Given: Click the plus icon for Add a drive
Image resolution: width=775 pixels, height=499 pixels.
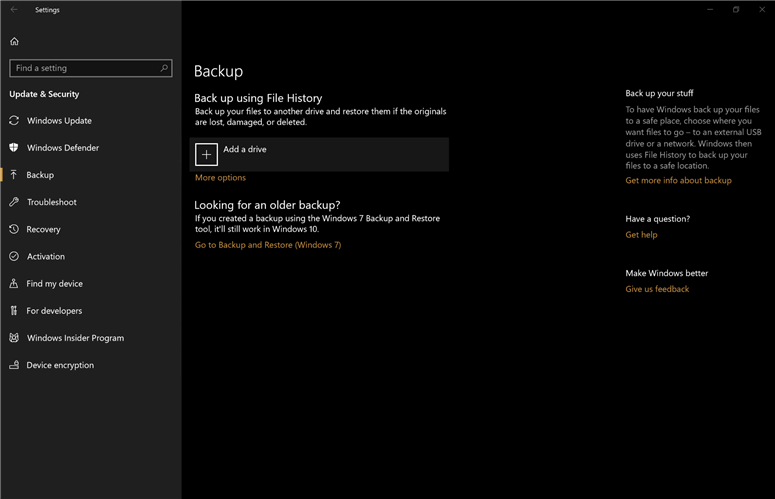Looking at the screenshot, I should pyautogui.click(x=206, y=155).
